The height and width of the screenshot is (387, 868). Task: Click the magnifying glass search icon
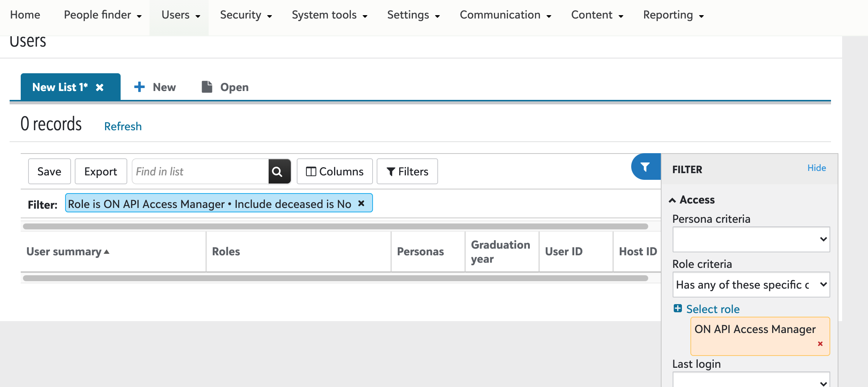[x=277, y=171]
